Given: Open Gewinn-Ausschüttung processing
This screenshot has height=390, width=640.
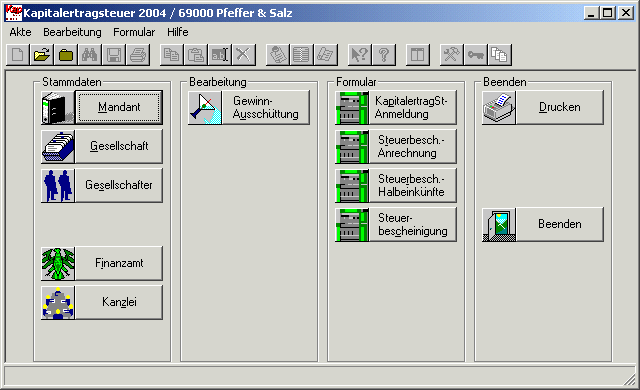Looking at the screenshot, I should tap(266, 107).
